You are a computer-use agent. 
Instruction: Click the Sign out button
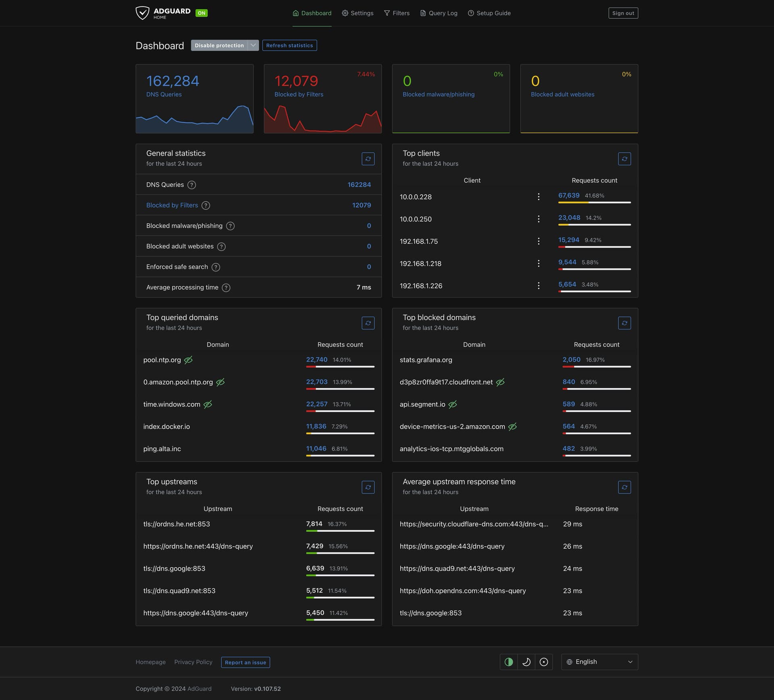(x=623, y=13)
